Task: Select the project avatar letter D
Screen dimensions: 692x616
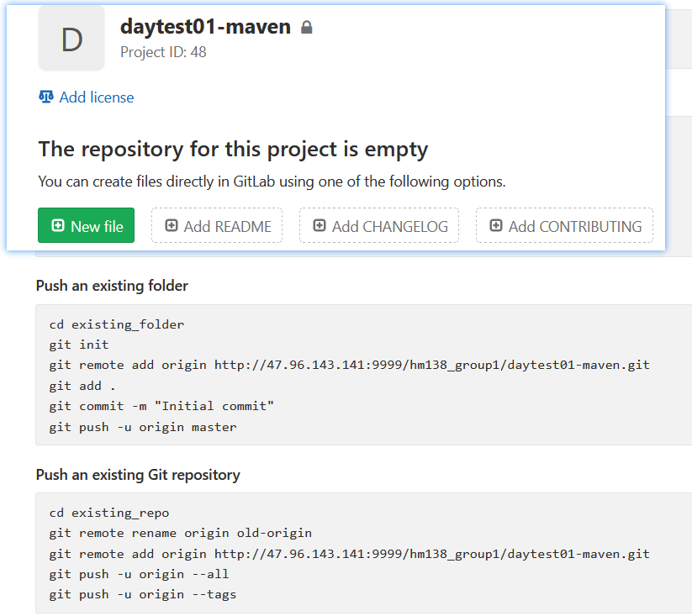Action: (71, 39)
